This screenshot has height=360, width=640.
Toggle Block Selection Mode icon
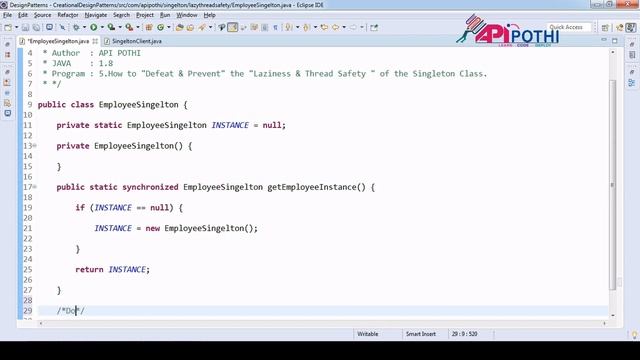(x=265, y=27)
